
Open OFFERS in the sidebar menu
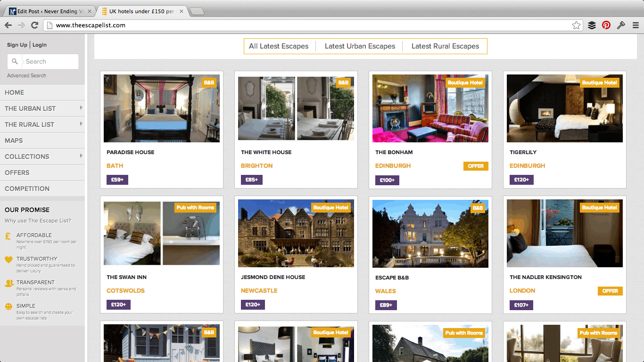pyautogui.click(x=42, y=173)
